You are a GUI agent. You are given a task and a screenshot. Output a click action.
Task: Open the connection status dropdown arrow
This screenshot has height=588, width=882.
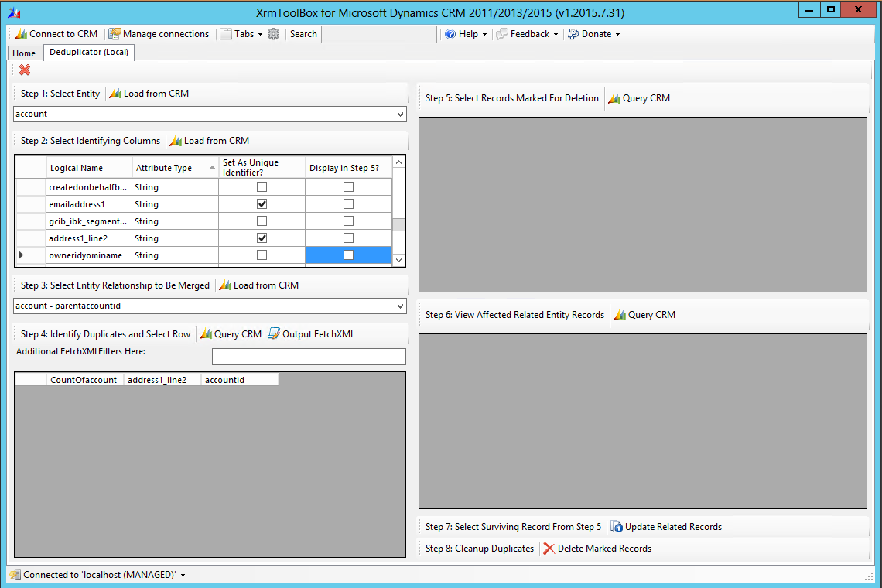click(x=183, y=575)
